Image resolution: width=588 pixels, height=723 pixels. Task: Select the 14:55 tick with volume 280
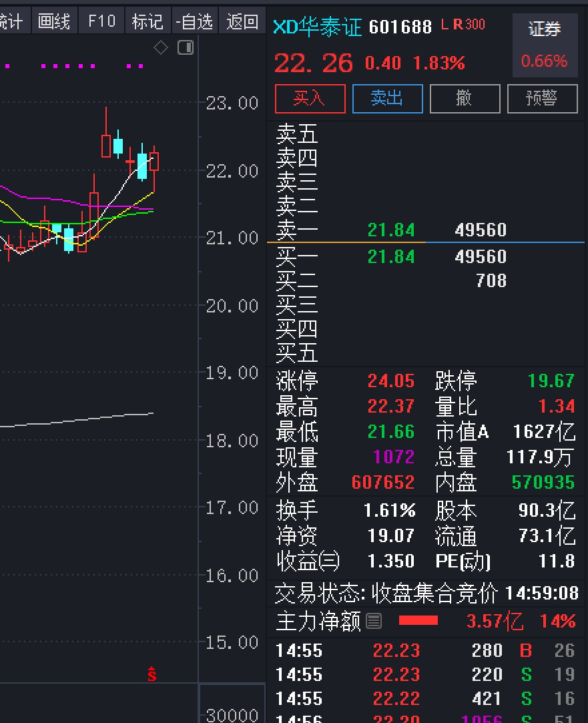tap(426, 651)
